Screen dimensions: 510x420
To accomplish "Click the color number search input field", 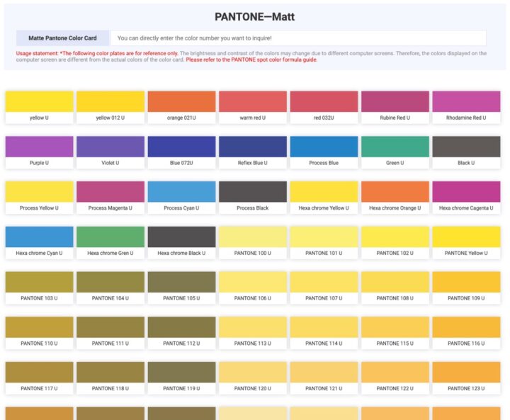I will (x=298, y=38).
